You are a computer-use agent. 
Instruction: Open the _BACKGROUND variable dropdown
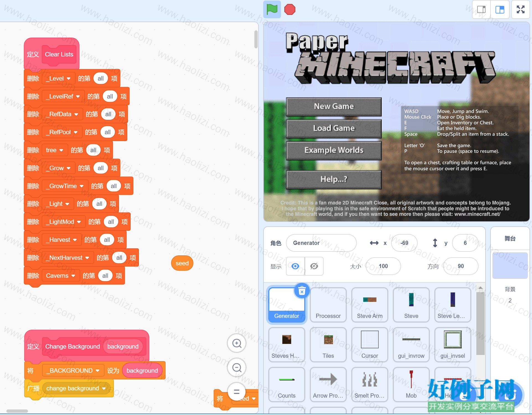(x=73, y=371)
